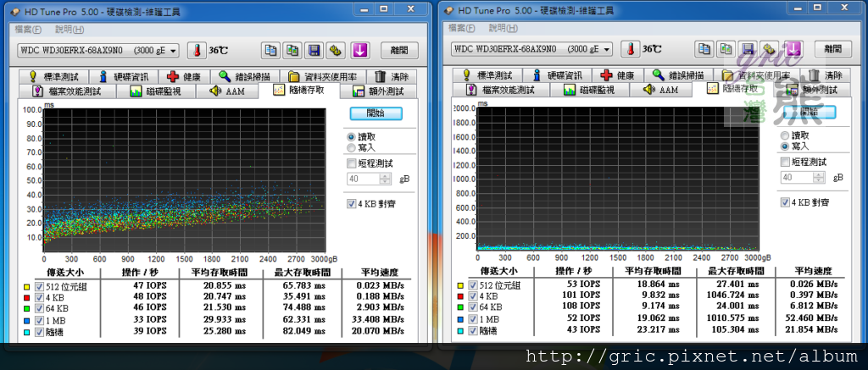Switch to AAM tab in left window

click(x=226, y=91)
